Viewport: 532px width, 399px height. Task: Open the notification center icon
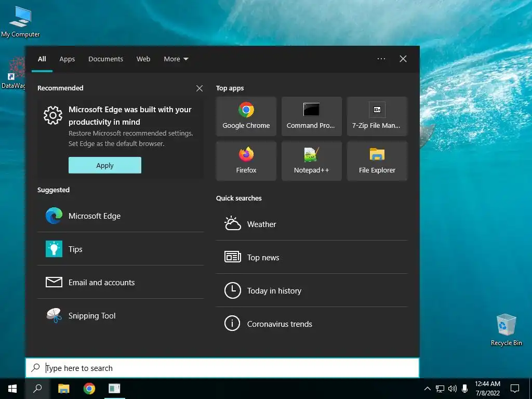coord(515,389)
